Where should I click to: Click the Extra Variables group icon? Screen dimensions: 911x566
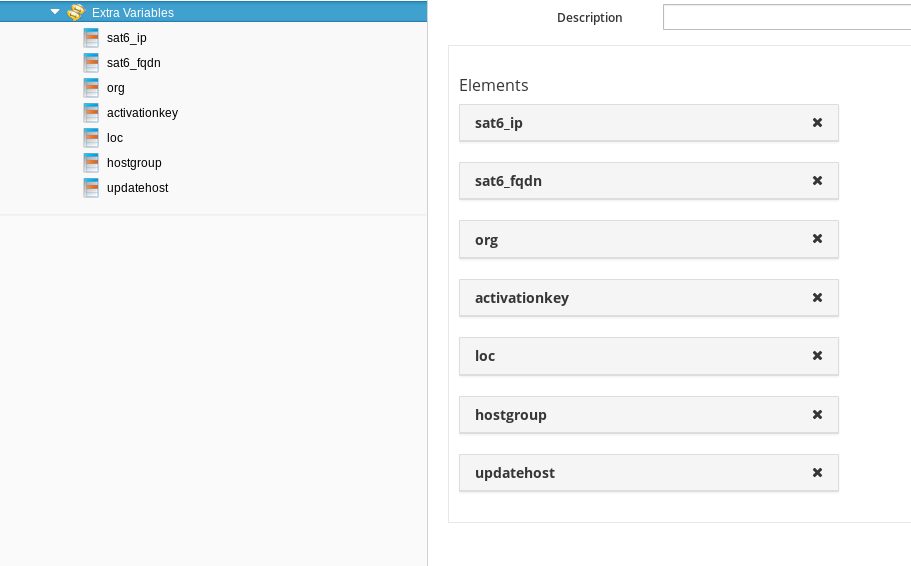click(x=76, y=12)
